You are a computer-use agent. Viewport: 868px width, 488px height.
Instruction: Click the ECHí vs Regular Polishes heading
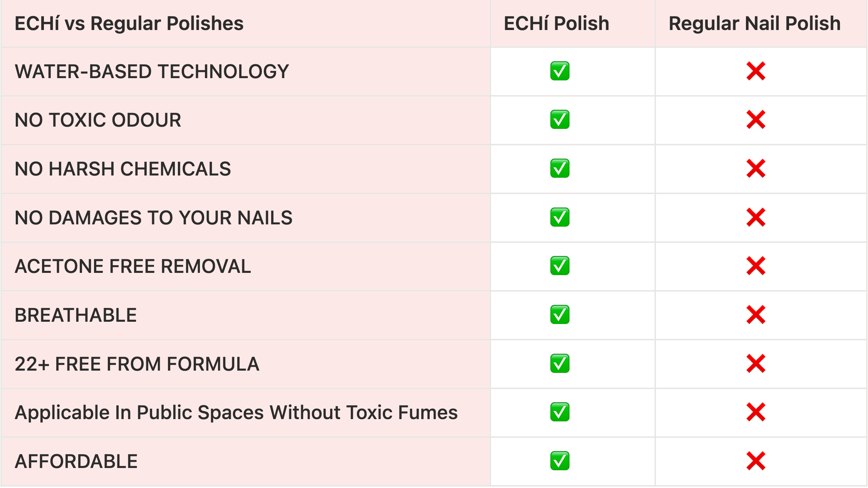click(x=129, y=23)
